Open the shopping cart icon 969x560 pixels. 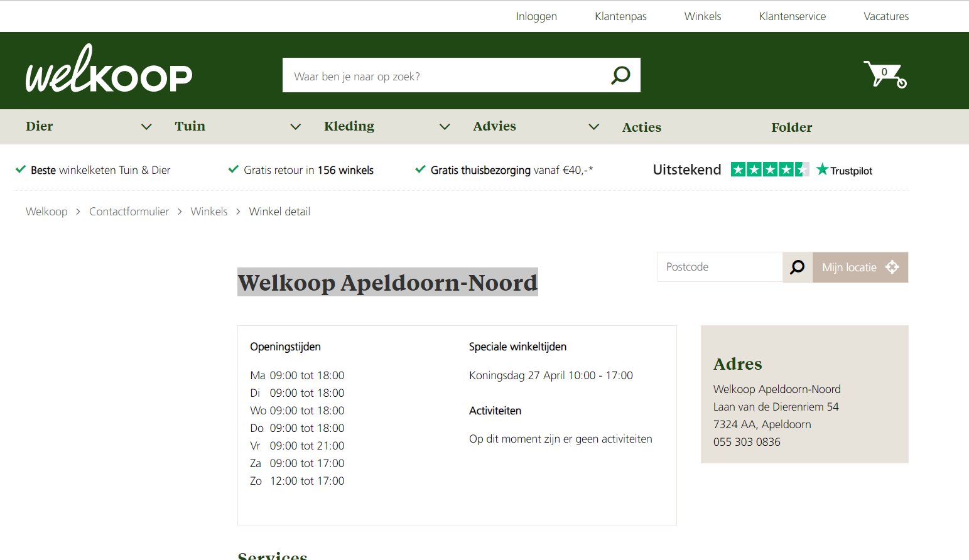point(885,74)
